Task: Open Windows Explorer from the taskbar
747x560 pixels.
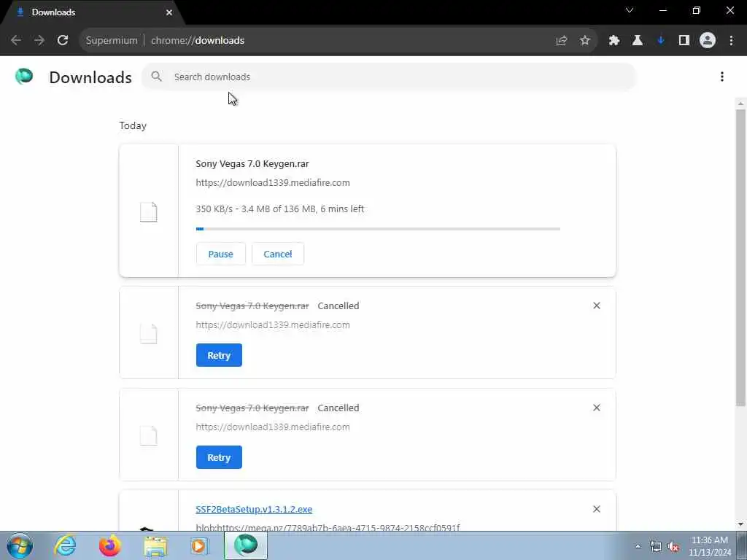Action: pos(155,545)
